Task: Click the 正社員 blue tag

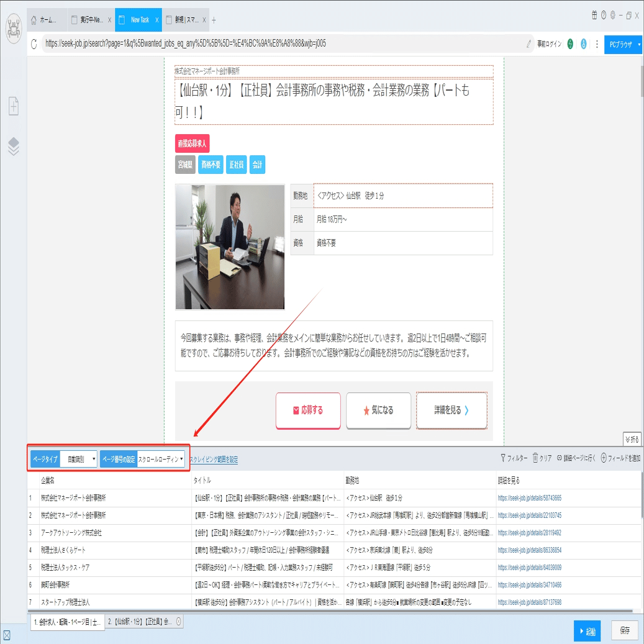Action: [x=236, y=165]
